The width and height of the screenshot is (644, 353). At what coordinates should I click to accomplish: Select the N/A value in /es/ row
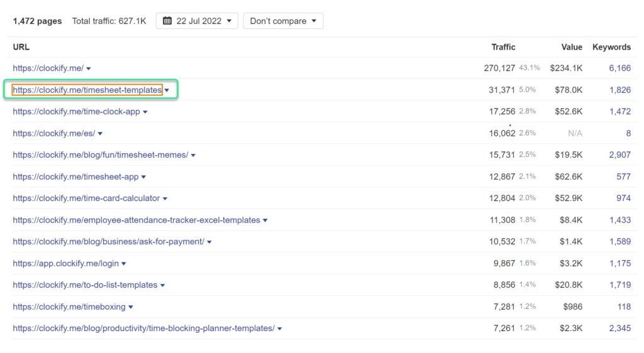pos(575,133)
